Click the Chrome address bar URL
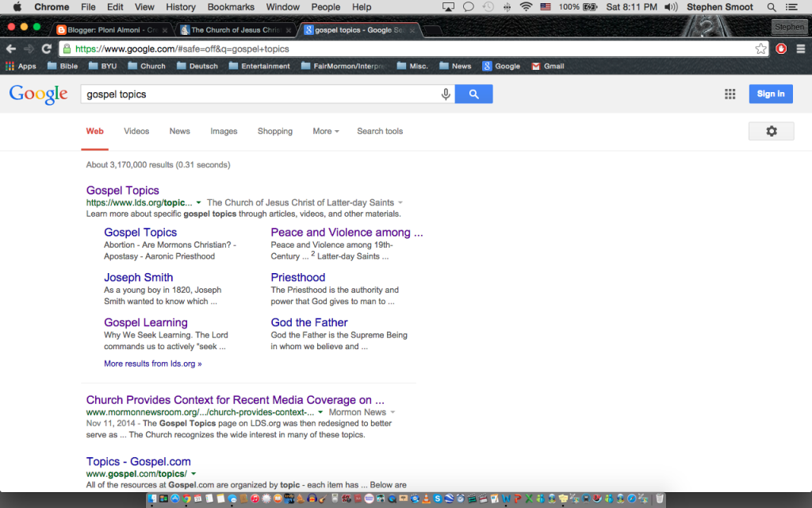812x508 pixels. pos(182,48)
